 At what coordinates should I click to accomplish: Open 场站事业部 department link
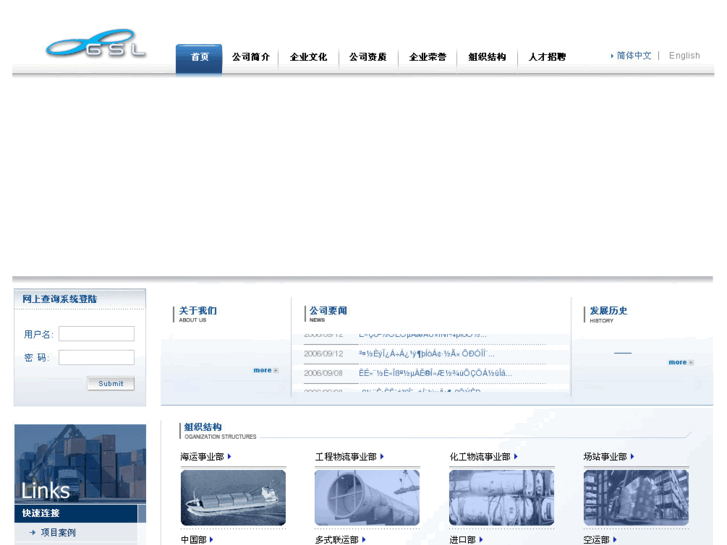(605, 457)
